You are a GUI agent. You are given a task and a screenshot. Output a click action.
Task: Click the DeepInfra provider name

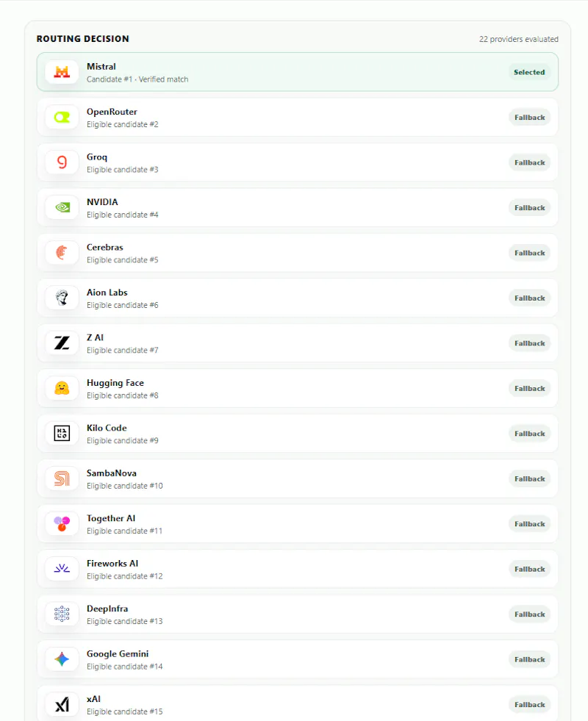point(107,609)
